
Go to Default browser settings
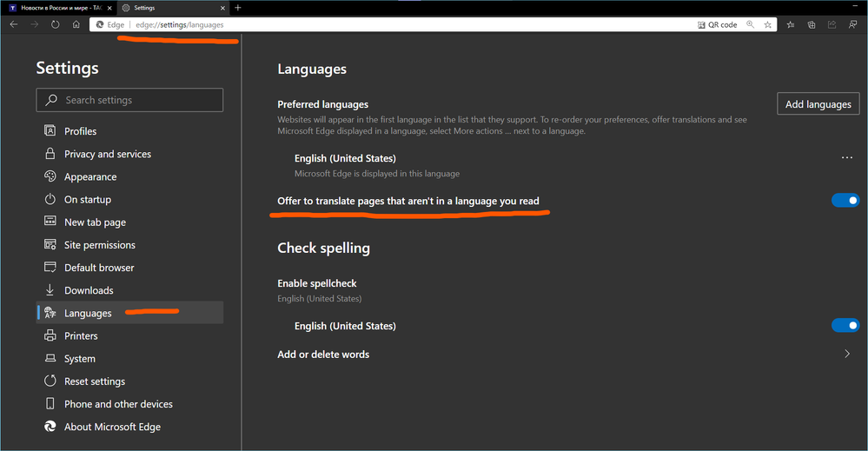[129, 268]
